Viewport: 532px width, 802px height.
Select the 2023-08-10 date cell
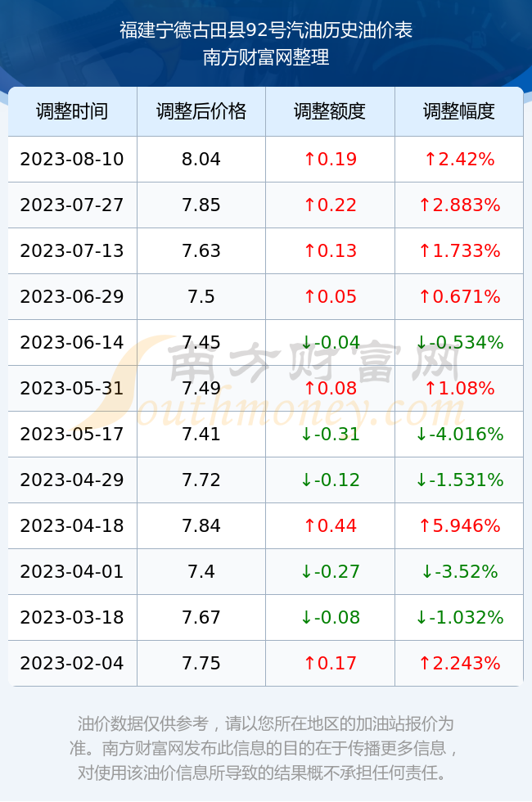point(72,159)
